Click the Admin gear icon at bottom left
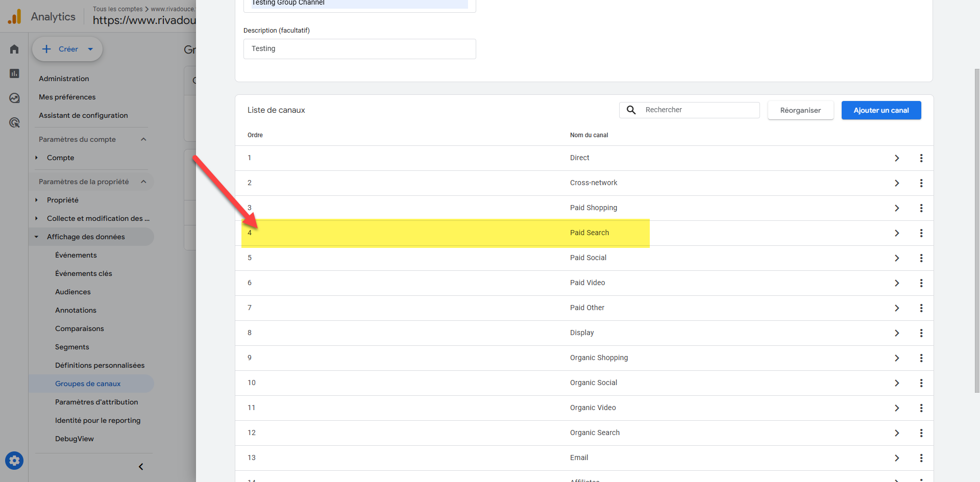Viewport: 980px width, 482px height. (x=14, y=461)
